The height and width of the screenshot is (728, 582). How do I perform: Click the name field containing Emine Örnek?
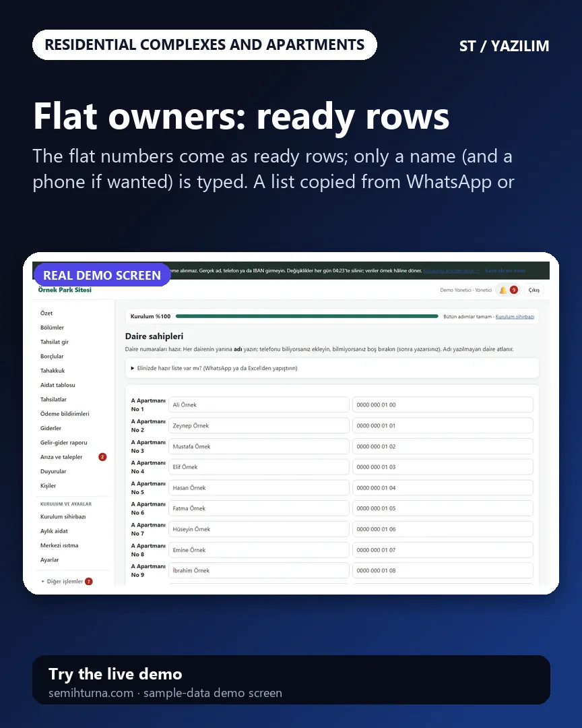pyautogui.click(x=259, y=550)
